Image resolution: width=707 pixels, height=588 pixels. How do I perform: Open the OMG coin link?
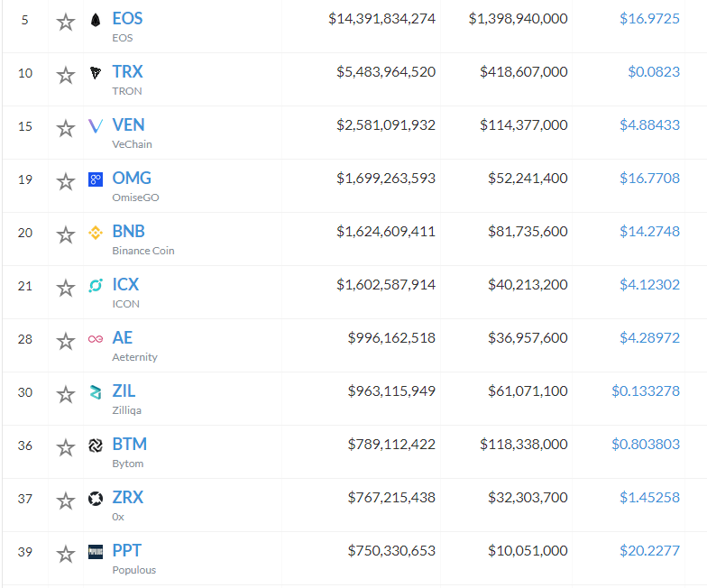[x=132, y=179]
